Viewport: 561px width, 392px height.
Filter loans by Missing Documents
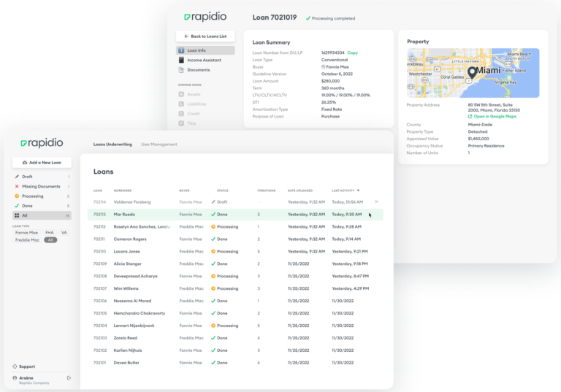pos(42,186)
